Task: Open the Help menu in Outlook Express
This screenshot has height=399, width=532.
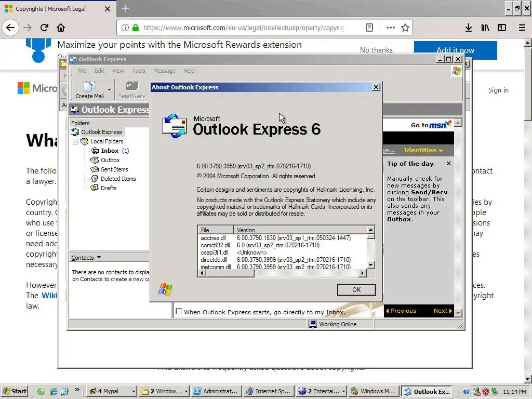Action: 189,71
